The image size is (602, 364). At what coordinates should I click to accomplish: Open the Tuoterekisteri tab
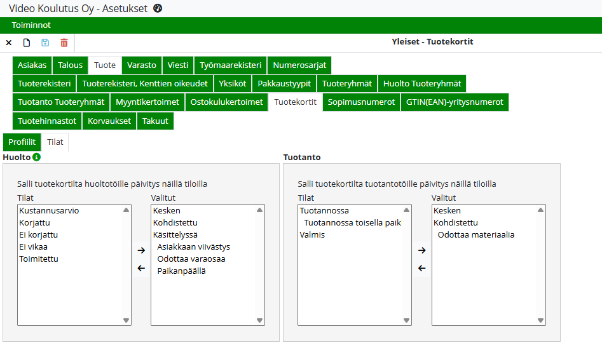tap(44, 84)
